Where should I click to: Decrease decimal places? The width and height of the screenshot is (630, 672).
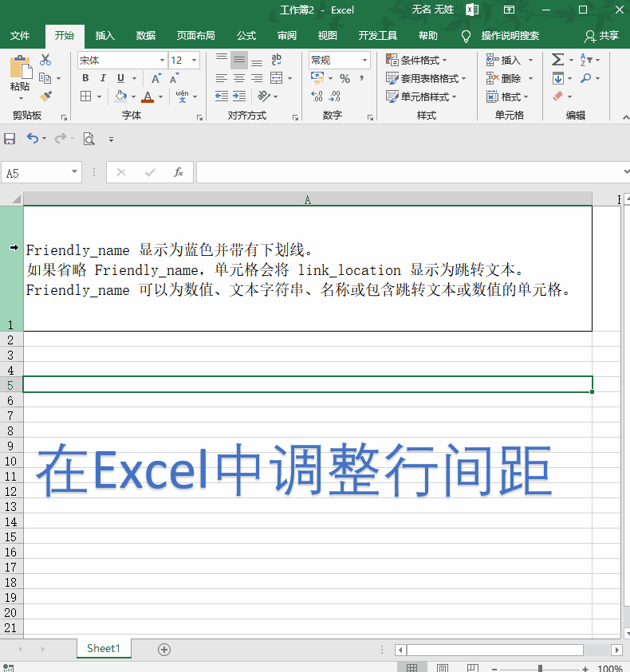click(x=334, y=96)
